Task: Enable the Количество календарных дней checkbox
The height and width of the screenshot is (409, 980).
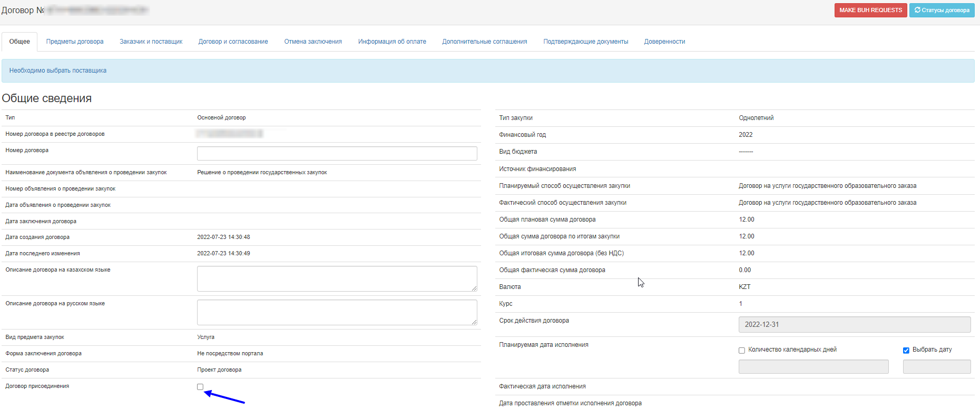Action: click(x=742, y=351)
